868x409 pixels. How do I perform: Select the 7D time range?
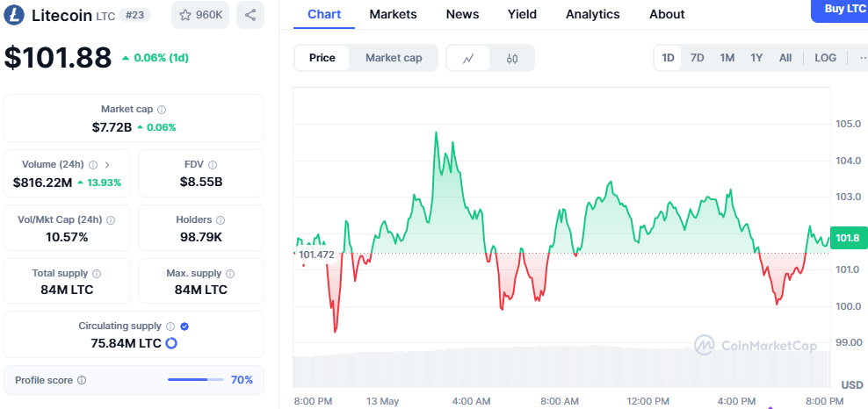pos(698,58)
